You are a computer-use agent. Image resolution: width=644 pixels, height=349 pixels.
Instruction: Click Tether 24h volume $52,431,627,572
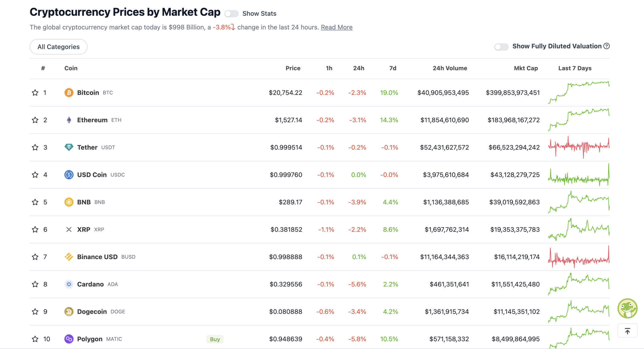point(445,147)
